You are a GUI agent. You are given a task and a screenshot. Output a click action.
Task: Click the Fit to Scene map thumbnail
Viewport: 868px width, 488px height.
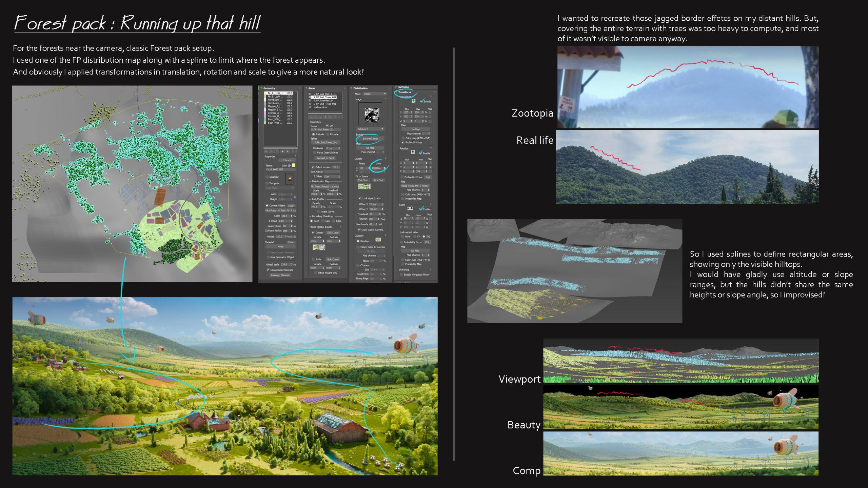pyautogui.click(x=364, y=186)
